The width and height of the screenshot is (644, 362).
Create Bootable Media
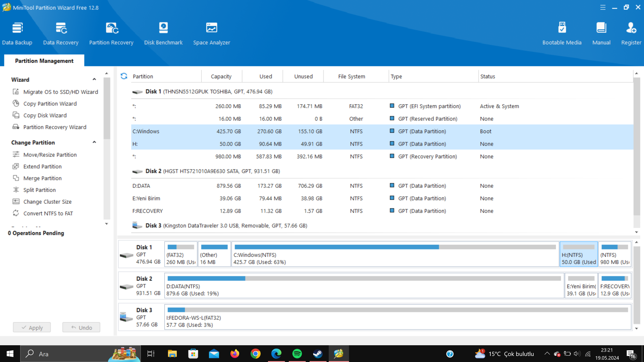[x=562, y=33]
